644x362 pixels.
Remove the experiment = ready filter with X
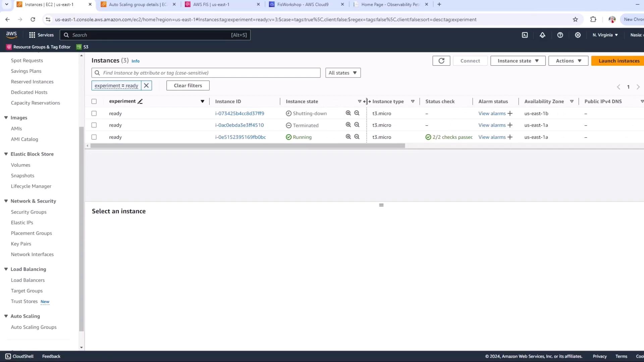pyautogui.click(x=146, y=85)
